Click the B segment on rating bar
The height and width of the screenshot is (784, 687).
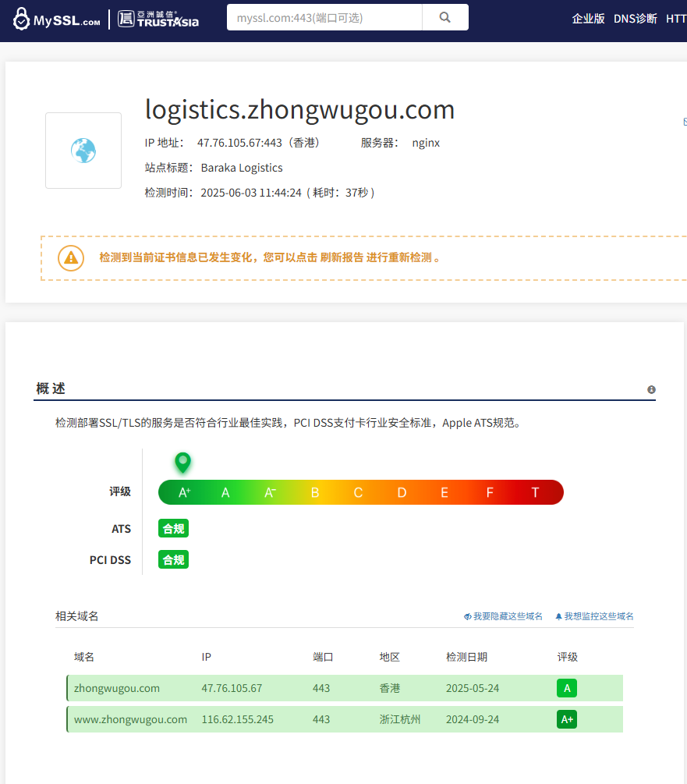click(315, 492)
